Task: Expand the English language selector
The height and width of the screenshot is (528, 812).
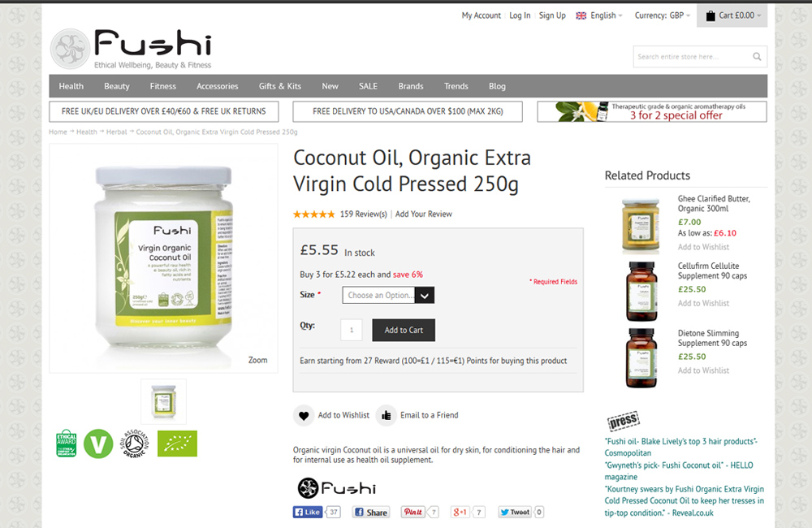Action: pos(599,15)
